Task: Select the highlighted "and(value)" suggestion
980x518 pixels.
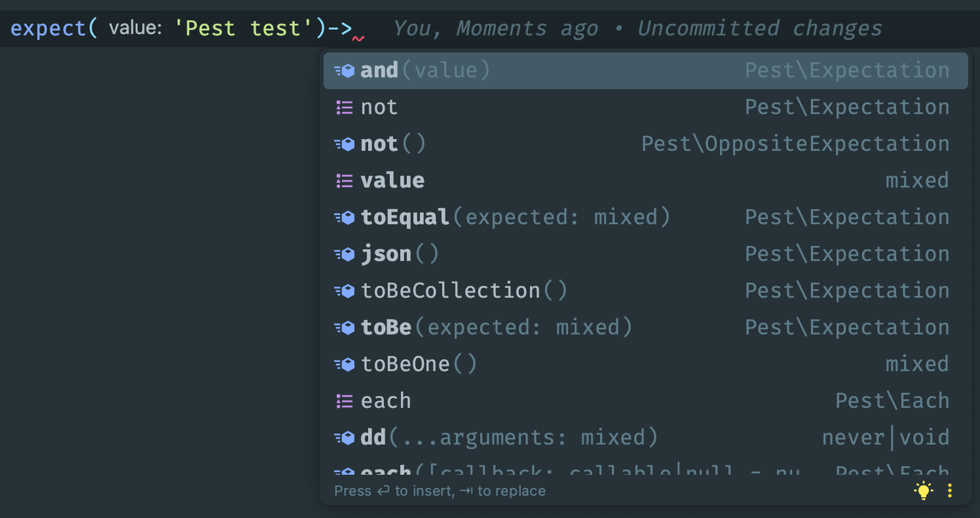Action: [426, 70]
